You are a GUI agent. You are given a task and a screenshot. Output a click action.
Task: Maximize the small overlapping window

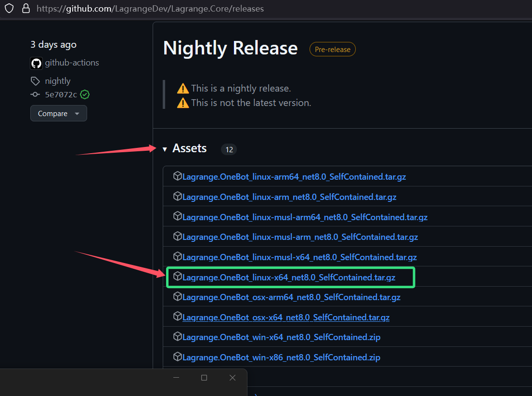[204, 378]
